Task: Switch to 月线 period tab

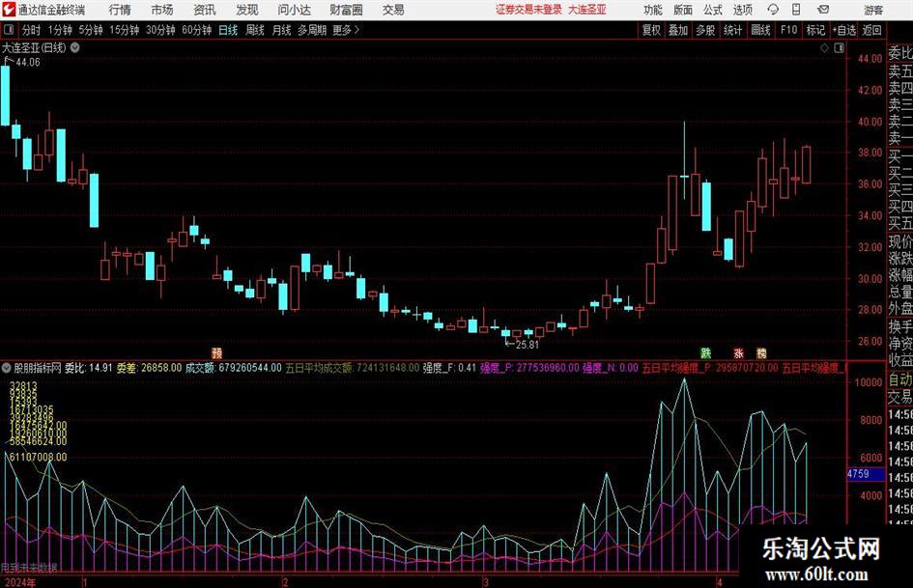Action: (282, 30)
